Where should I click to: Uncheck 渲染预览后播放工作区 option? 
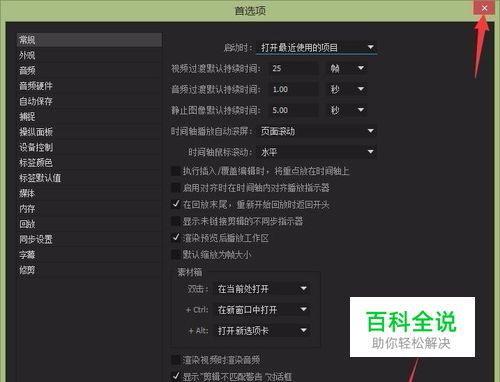click(x=175, y=238)
